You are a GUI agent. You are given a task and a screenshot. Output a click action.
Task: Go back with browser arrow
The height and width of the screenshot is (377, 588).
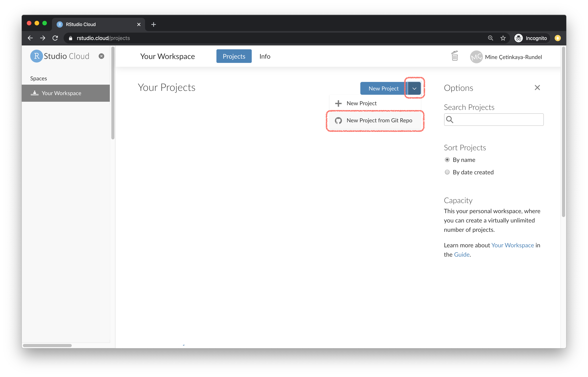coord(30,38)
